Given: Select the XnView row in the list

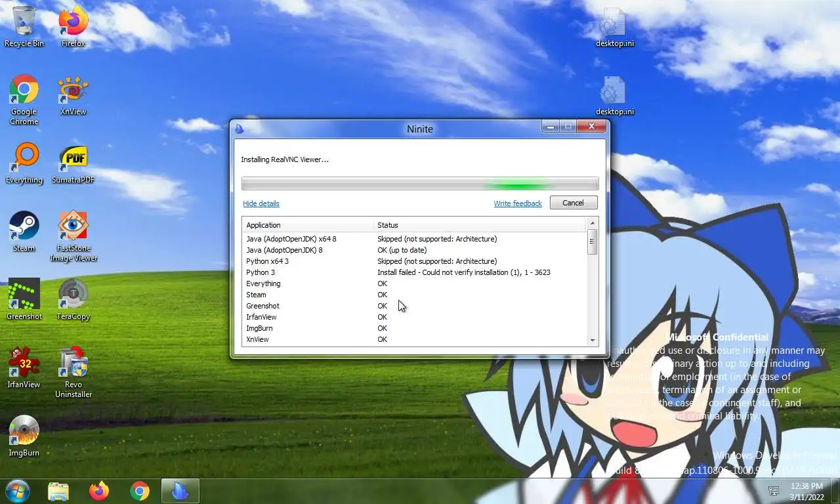Looking at the screenshot, I should click(x=415, y=339).
